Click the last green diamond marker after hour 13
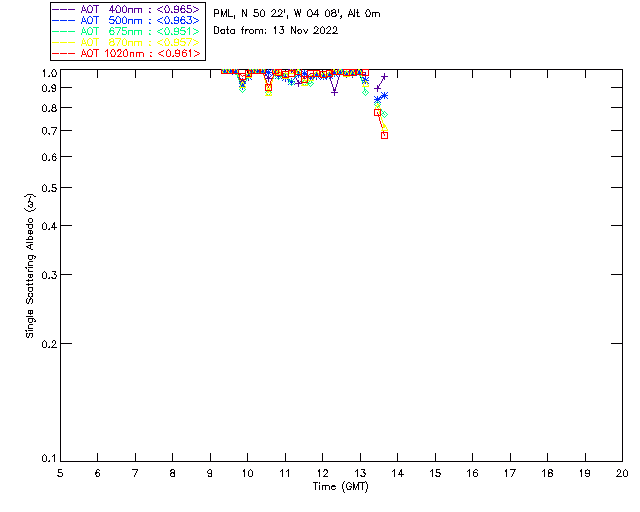This screenshot has width=640, height=512. pyautogui.click(x=384, y=115)
